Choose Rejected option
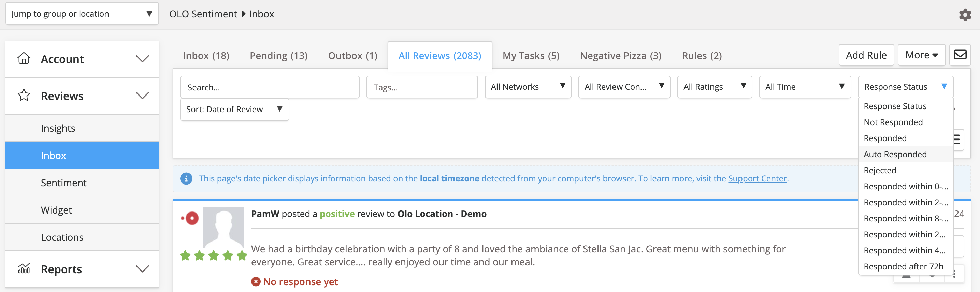980x292 pixels. (905, 170)
